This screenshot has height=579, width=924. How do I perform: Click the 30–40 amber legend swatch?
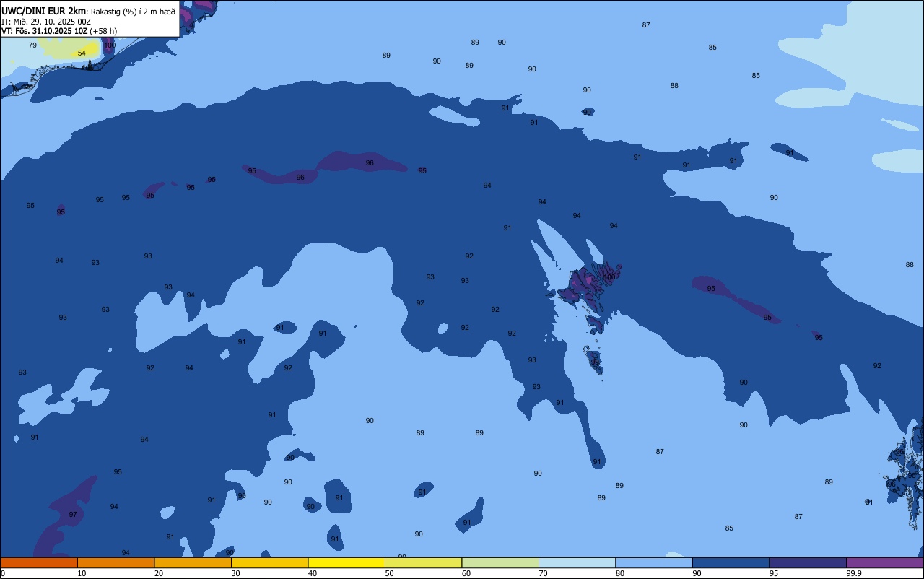(269, 562)
